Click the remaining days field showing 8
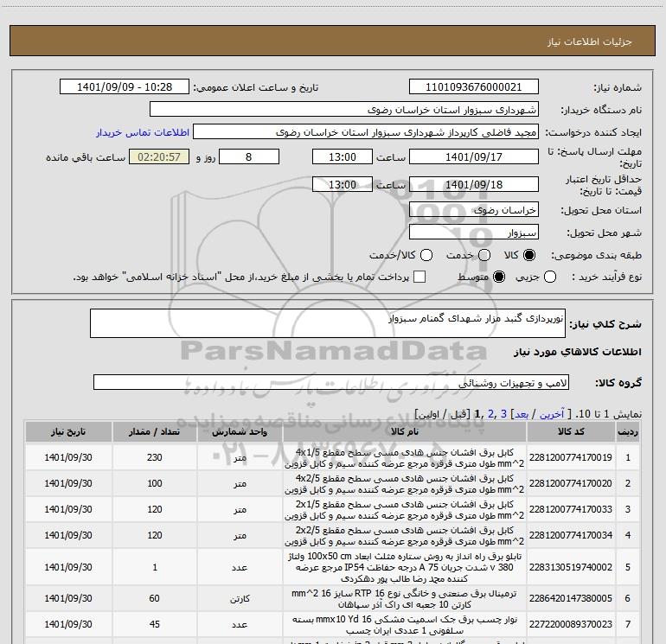The height and width of the screenshot is (644, 666). [249, 156]
